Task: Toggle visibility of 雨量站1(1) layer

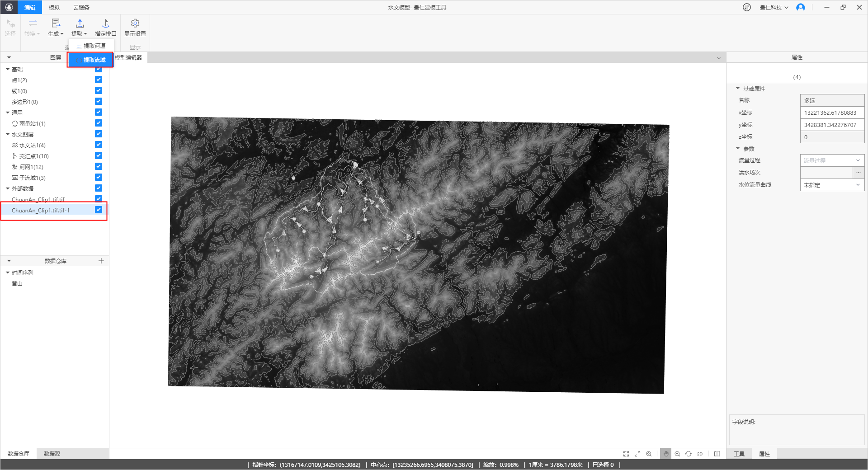Action: pos(99,122)
